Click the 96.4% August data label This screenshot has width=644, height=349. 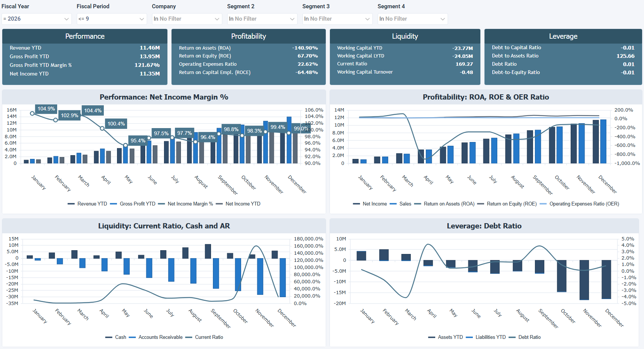[x=208, y=137]
